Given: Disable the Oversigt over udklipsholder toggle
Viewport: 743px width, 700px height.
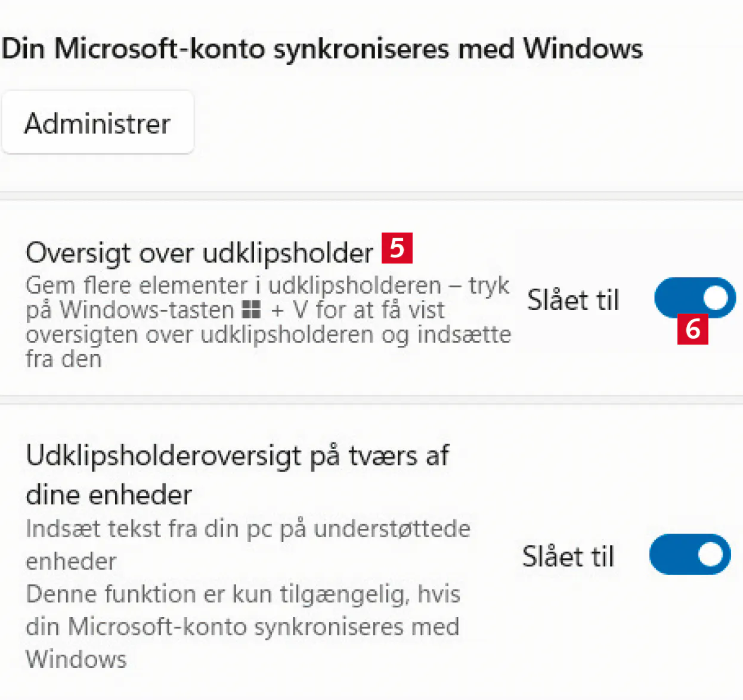Looking at the screenshot, I should click(695, 298).
